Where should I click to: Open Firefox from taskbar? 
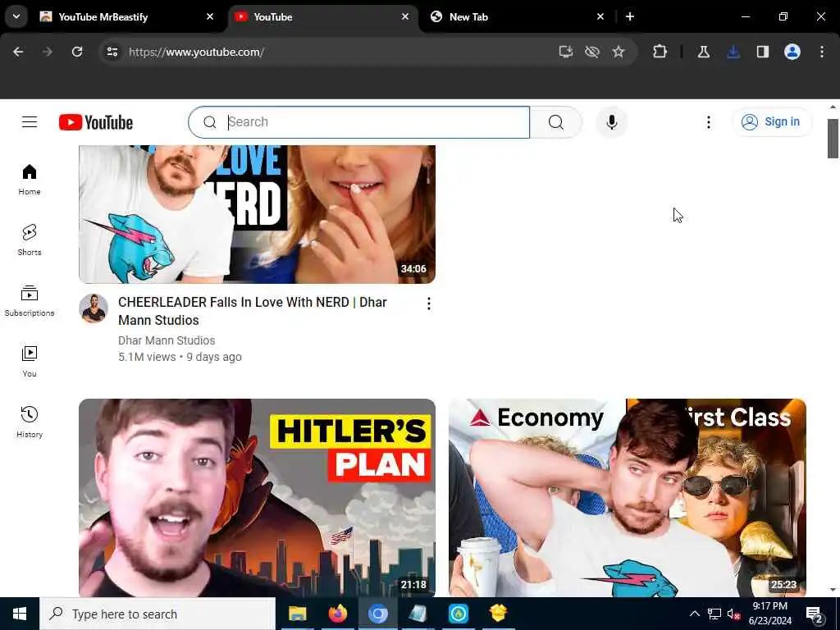pos(337,614)
